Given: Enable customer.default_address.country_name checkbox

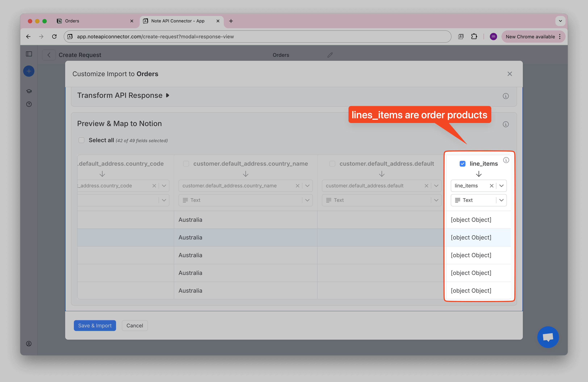Looking at the screenshot, I should tap(186, 164).
